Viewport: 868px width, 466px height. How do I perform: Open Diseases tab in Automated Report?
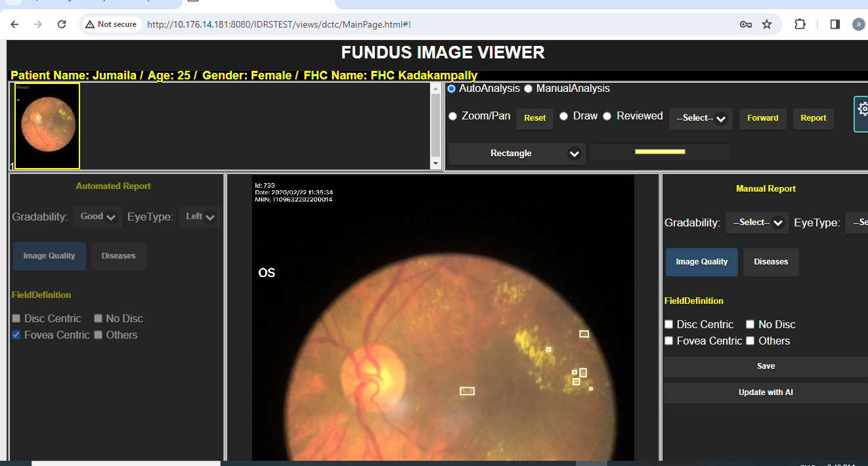click(x=119, y=256)
